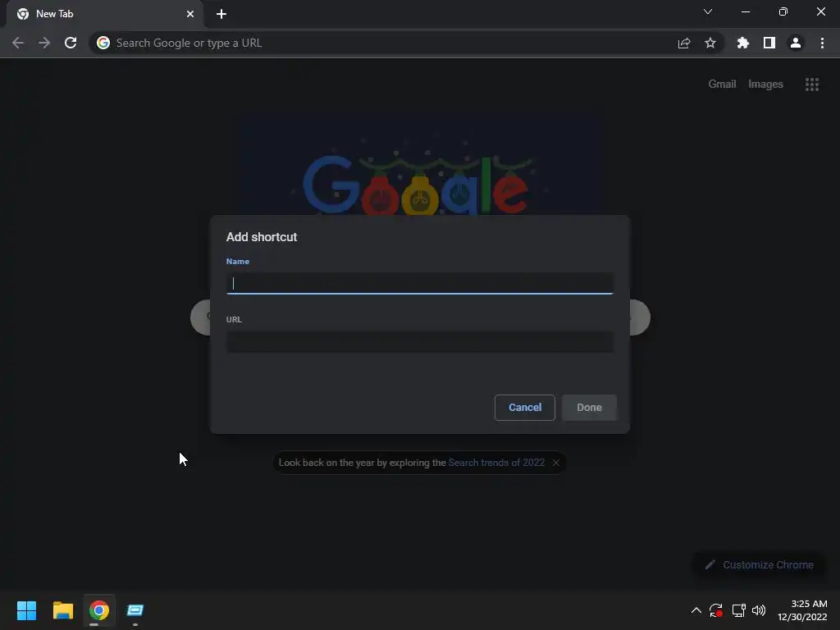The width and height of the screenshot is (840, 630).
Task: Open the volume tray icon
Action: click(x=759, y=610)
